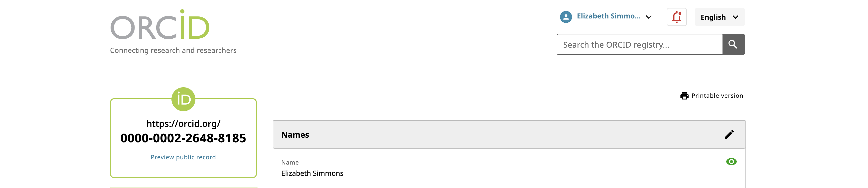Click the https://orcid.org/ address text
Image resolution: width=868 pixels, height=188 pixels.
183,124
